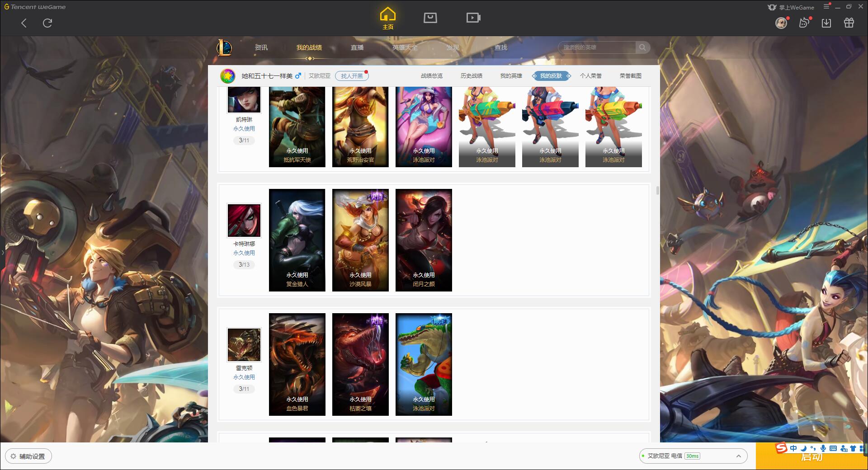Viewport: 868px width, 470px height.
Task: Open the messages chat icon
Action: coord(804,23)
